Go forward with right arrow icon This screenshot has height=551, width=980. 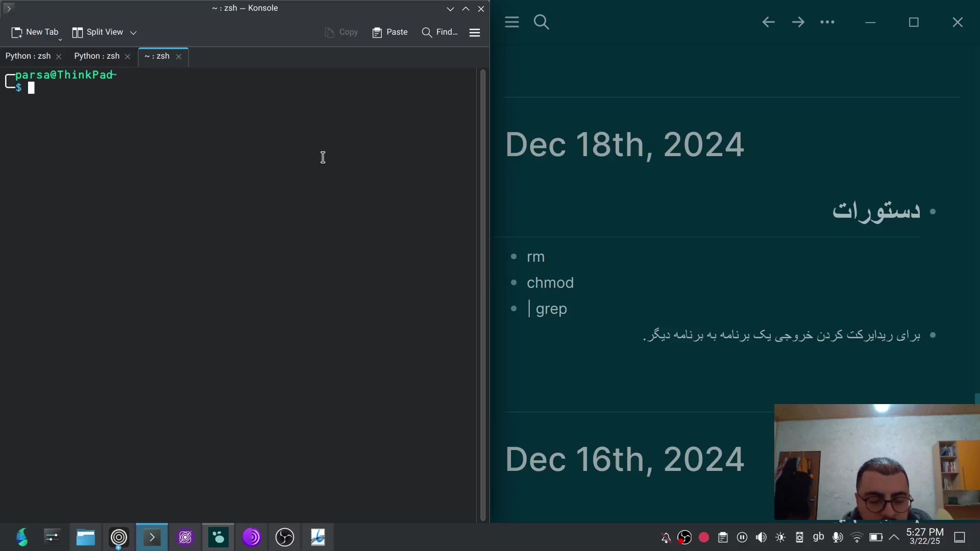click(798, 22)
